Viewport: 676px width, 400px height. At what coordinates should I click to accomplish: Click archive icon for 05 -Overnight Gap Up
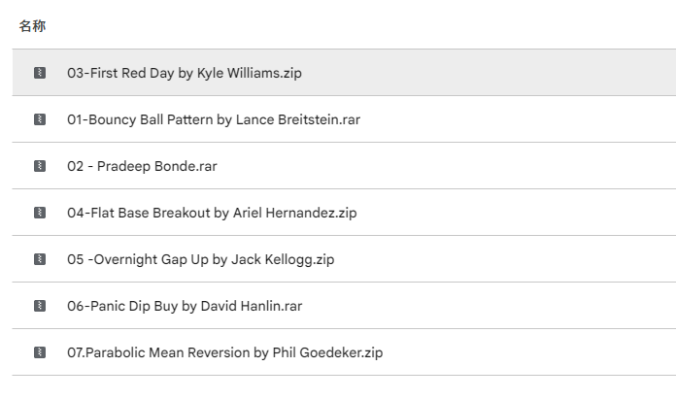click(x=40, y=260)
